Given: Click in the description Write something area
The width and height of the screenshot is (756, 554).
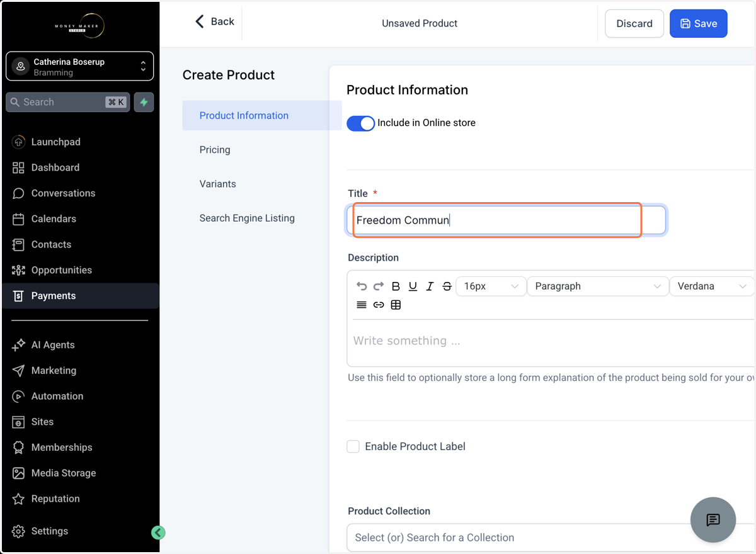Looking at the screenshot, I should point(551,341).
